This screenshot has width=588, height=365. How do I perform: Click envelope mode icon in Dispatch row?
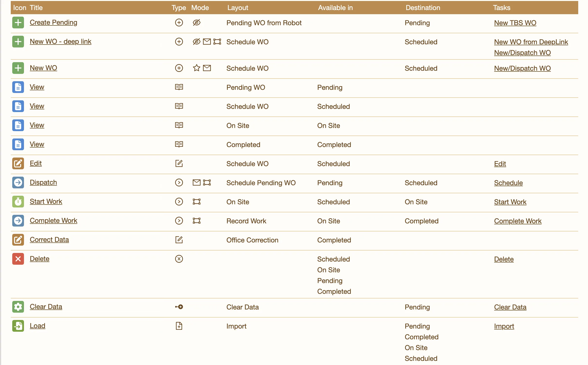coord(196,182)
